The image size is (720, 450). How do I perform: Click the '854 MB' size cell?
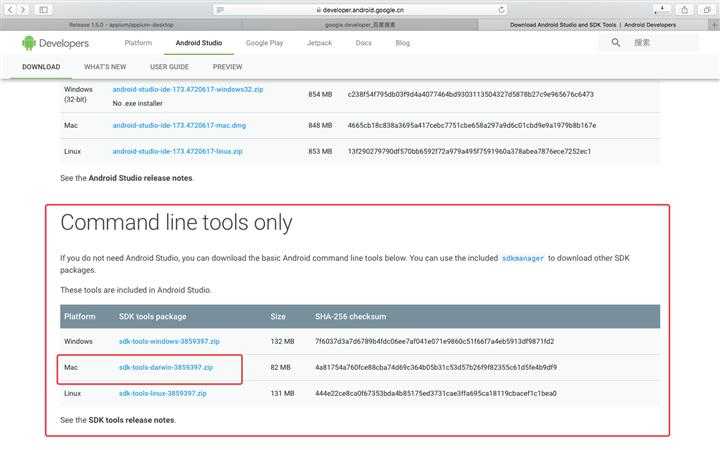tap(320, 94)
